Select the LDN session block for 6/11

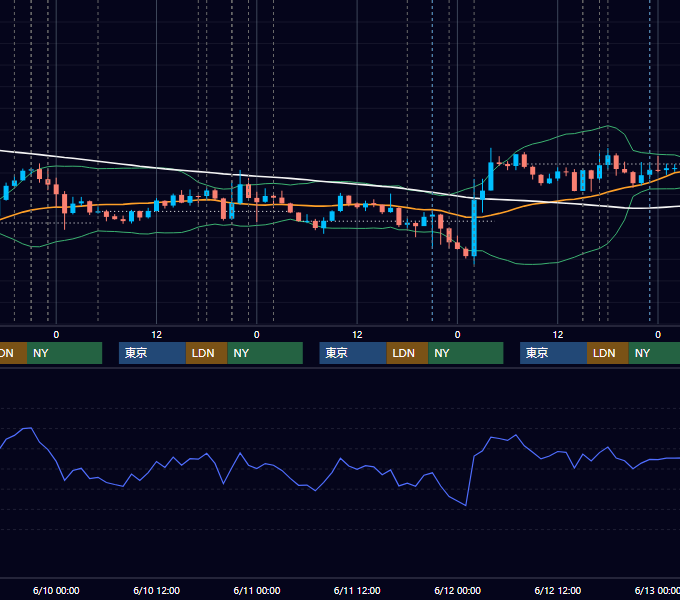[x=407, y=353]
